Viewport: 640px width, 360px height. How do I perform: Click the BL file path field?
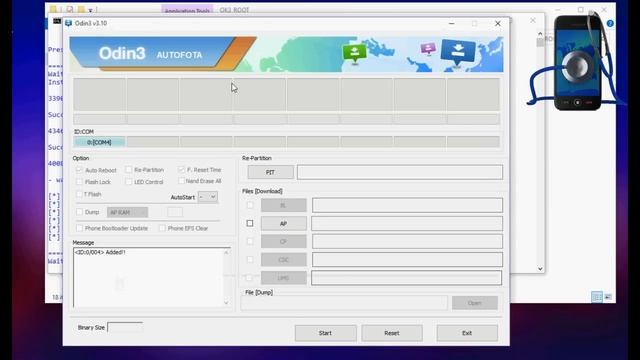tap(407, 205)
